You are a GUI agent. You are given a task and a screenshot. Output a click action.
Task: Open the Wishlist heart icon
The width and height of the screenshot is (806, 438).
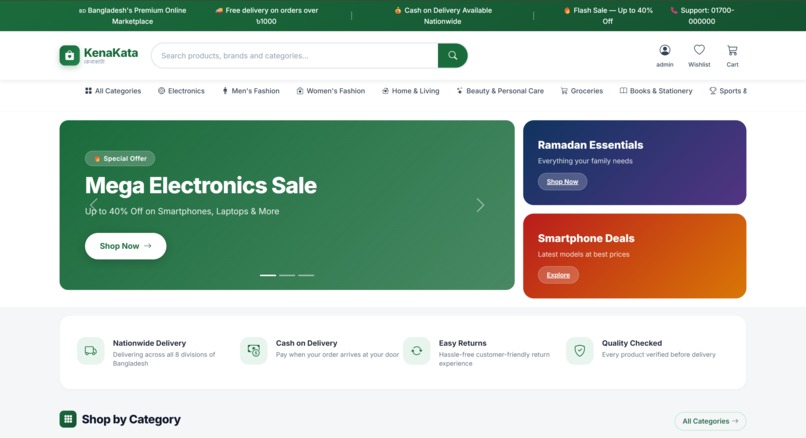pyautogui.click(x=699, y=50)
